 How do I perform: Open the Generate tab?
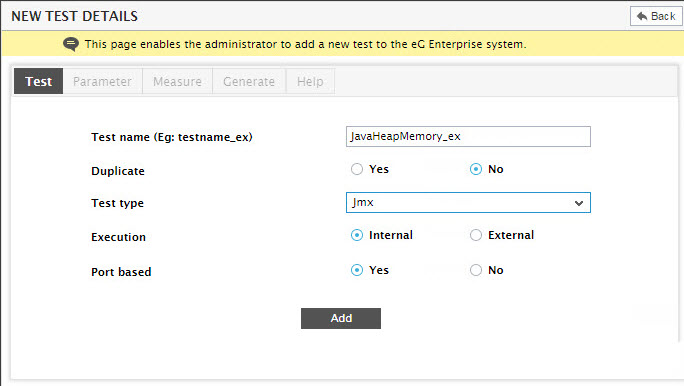pyautogui.click(x=249, y=81)
